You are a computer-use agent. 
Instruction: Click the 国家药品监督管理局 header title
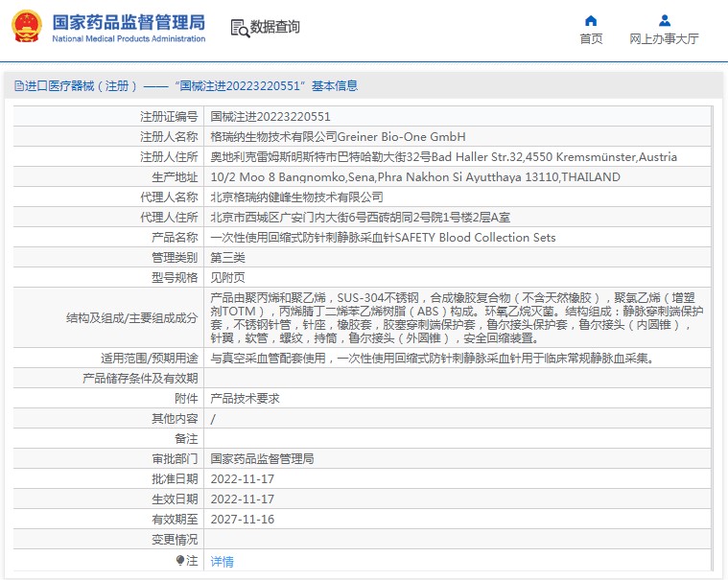(x=129, y=22)
